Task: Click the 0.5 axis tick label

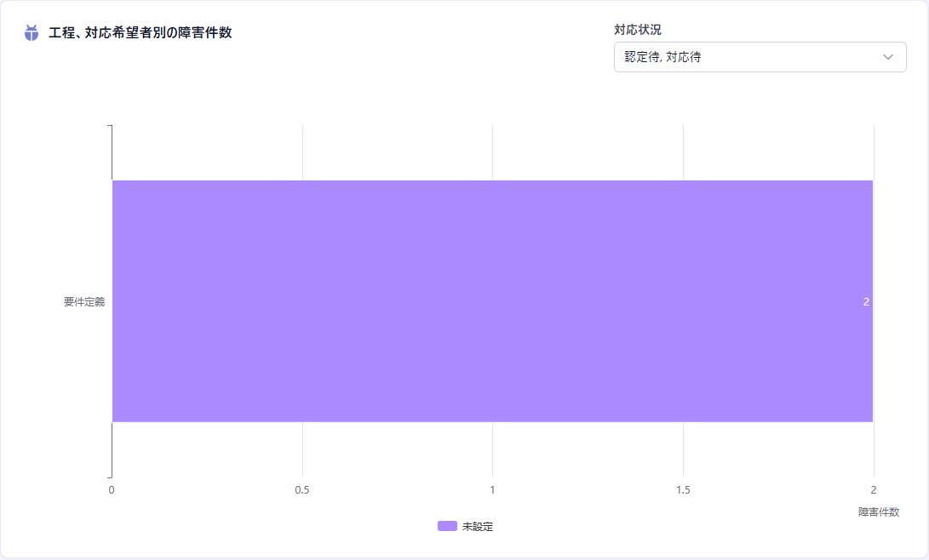Action: point(302,490)
